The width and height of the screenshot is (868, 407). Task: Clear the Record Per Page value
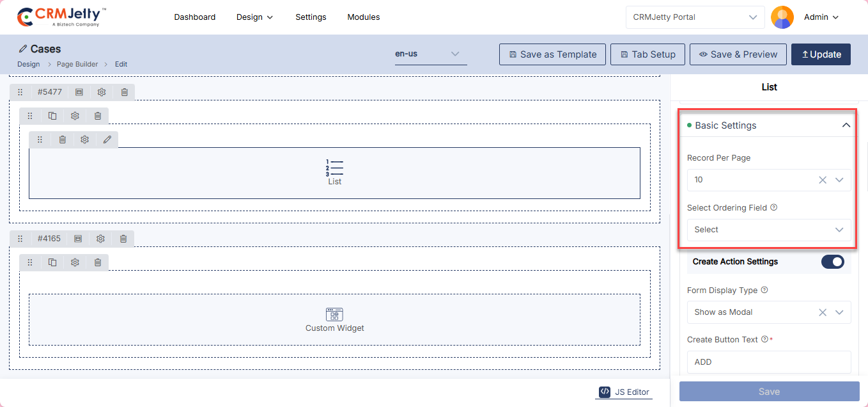pyautogui.click(x=823, y=180)
